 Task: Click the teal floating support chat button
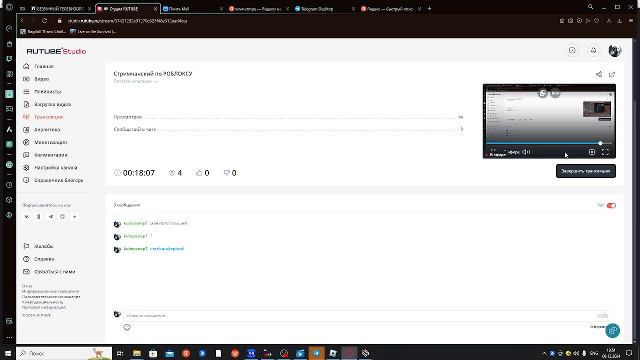tap(613, 331)
